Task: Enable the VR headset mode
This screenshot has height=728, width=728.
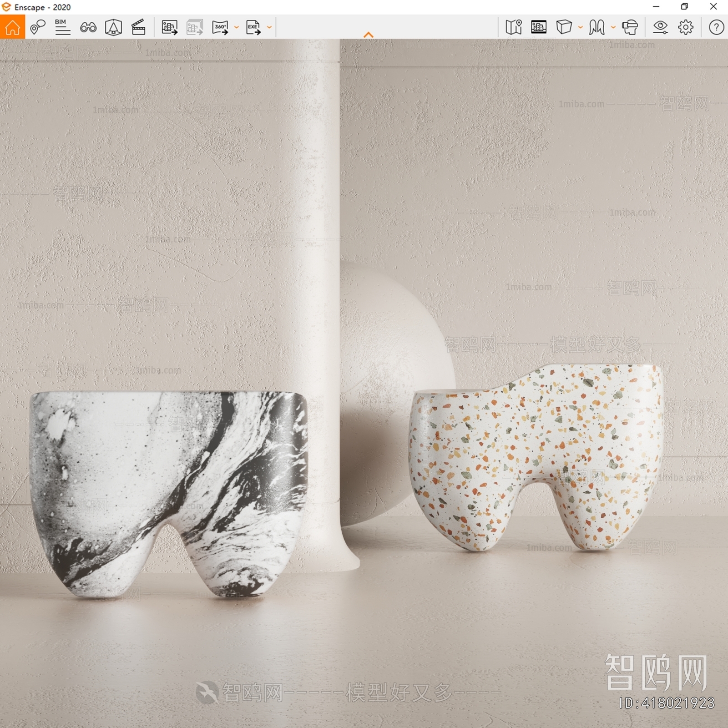Action: tap(630, 27)
